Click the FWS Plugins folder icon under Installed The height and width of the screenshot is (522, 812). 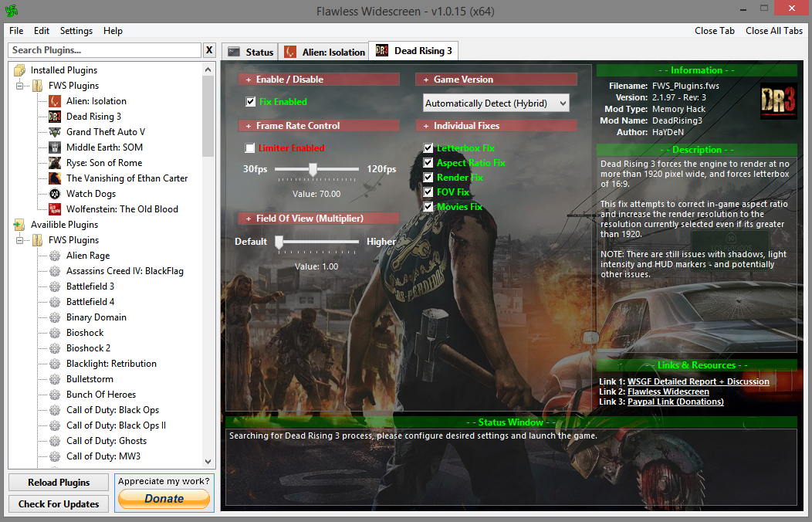point(37,86)
